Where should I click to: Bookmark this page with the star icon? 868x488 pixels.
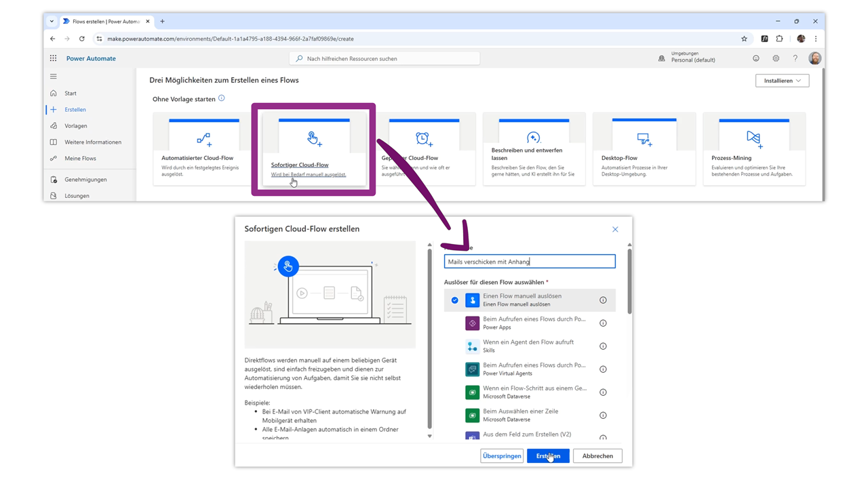click(744, 39)
